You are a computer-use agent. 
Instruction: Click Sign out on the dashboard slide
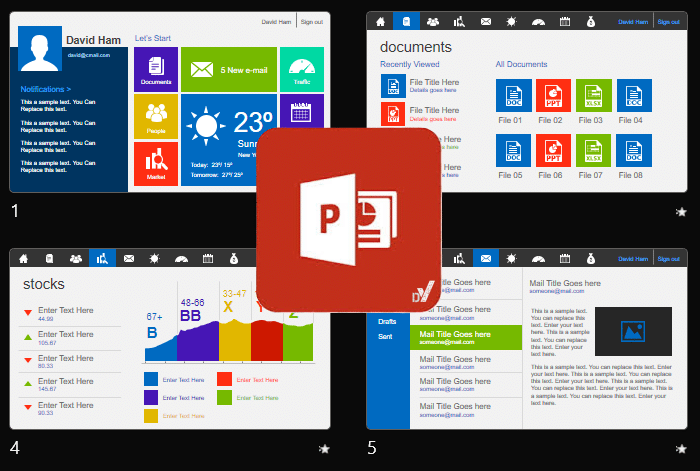(x=311, y=21)
